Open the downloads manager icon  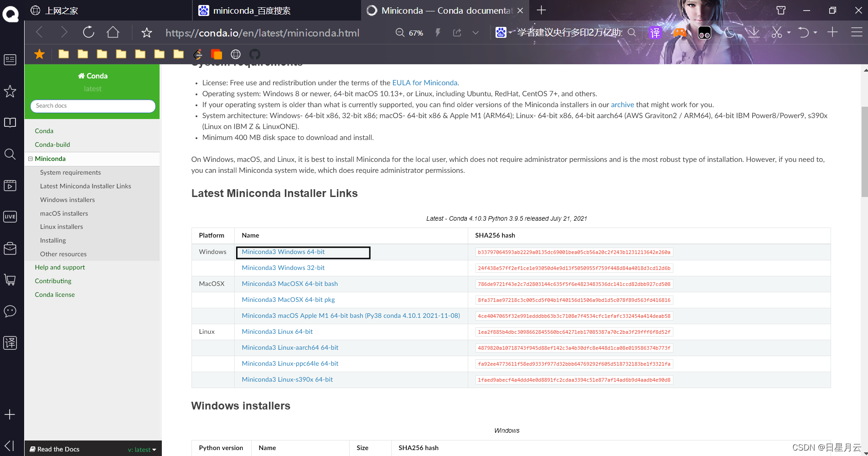click(x=754, y=32)
